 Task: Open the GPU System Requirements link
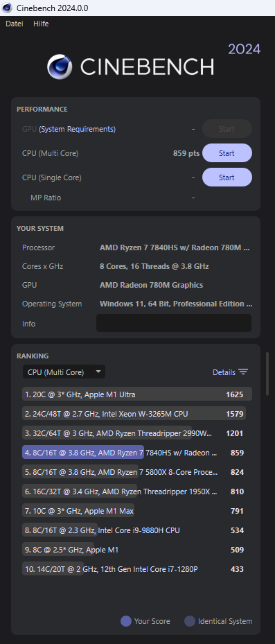pos(77,129)
